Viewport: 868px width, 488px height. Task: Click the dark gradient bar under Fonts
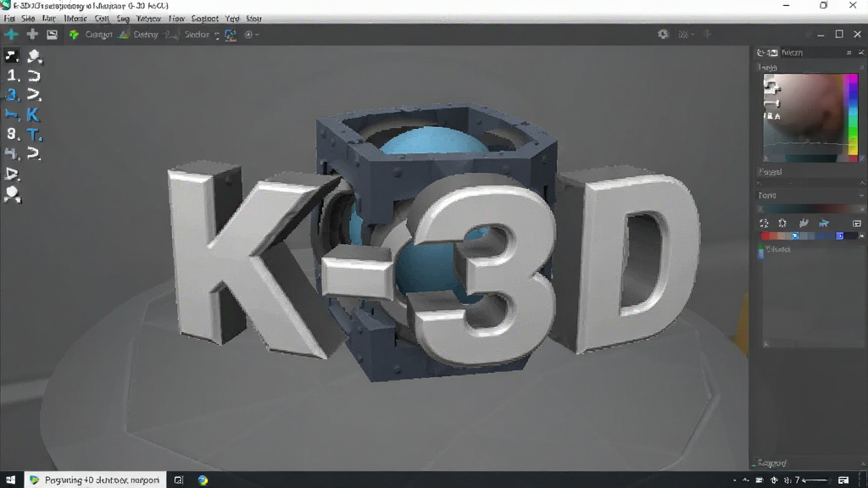[x=811, y=209]
